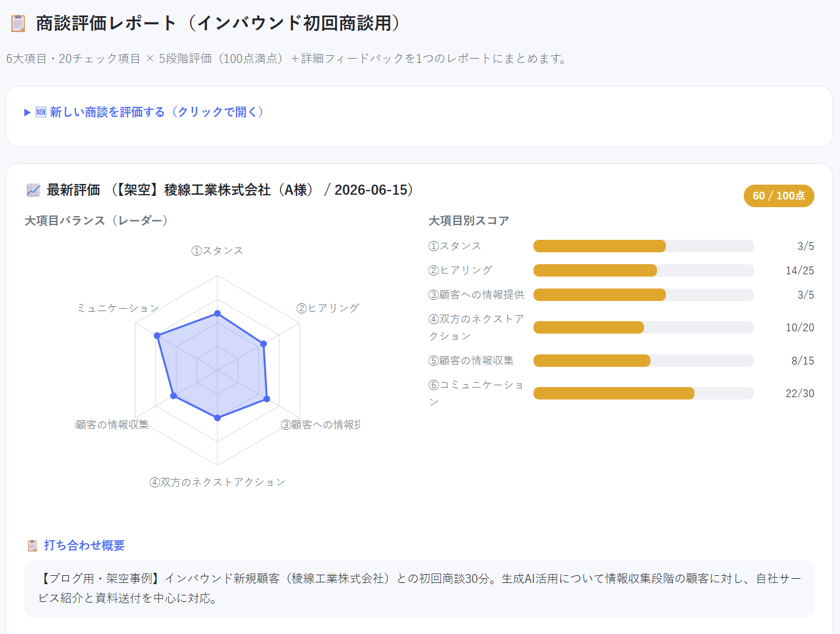Click the 14/25 score value
840x634 pixels.
tap(800, 271)
